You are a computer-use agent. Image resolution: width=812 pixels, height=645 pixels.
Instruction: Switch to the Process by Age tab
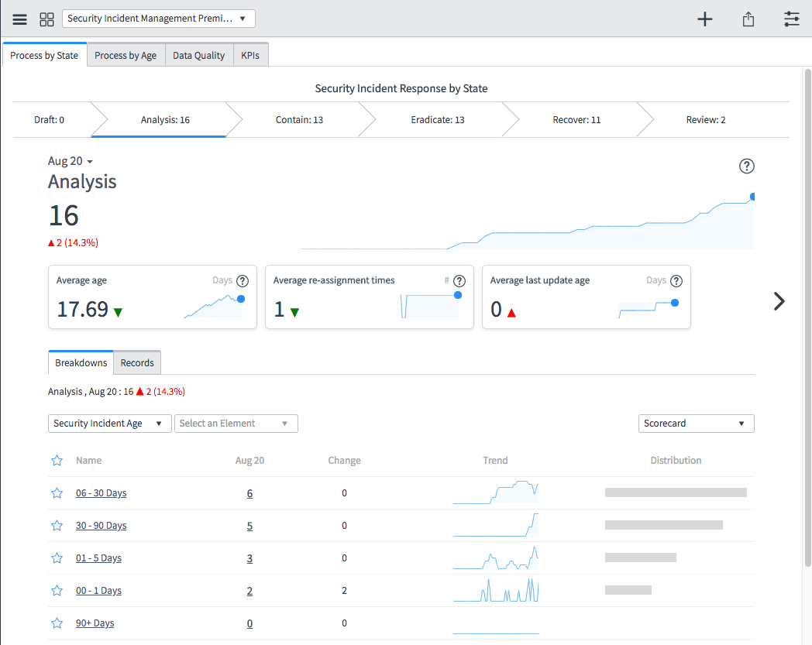(x=126, y=56)
